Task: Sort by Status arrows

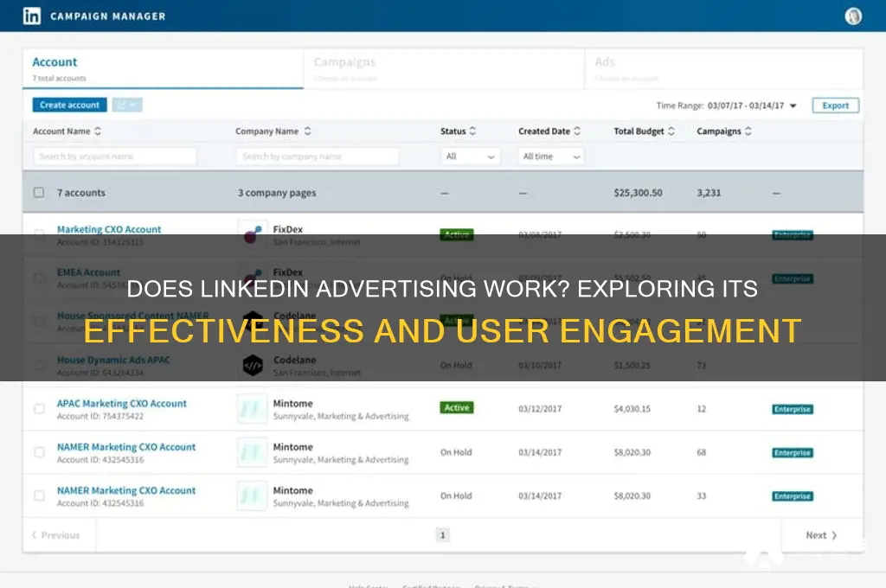Action: click(472, 131)
